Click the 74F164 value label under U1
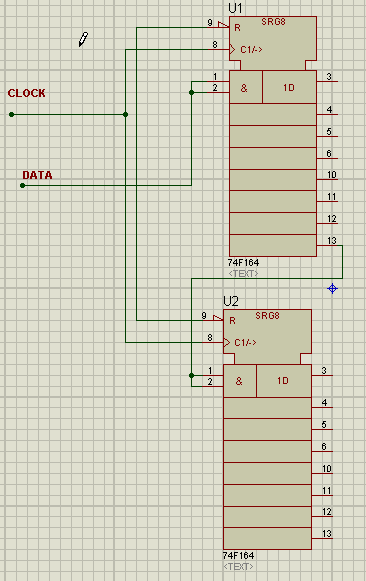 point(243,263)
